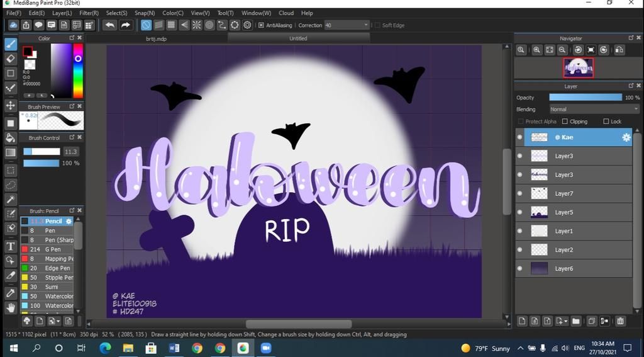Screen dimensions: 644x357
Task: Hide the Layer6 background layer
Action: click(x=520, y=269)
